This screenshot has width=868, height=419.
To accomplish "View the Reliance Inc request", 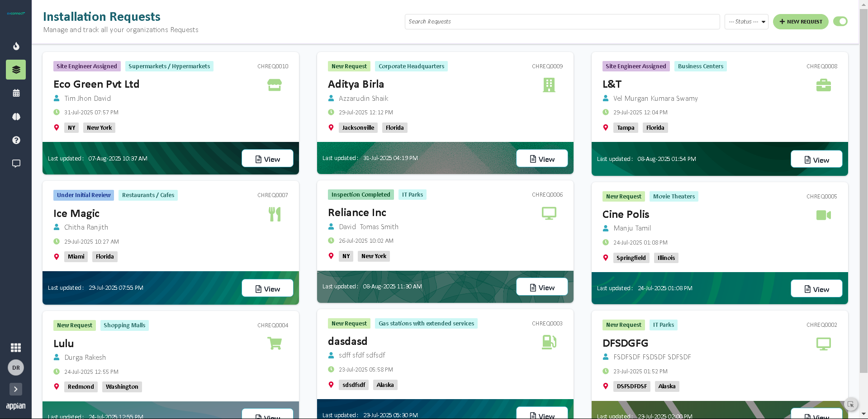I will pos(542,287).
